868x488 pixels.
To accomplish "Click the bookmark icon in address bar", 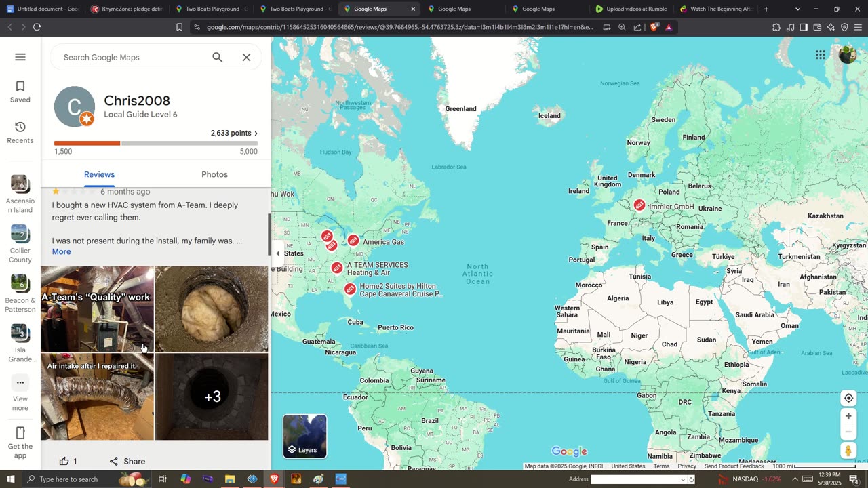I will coord(179,27).
